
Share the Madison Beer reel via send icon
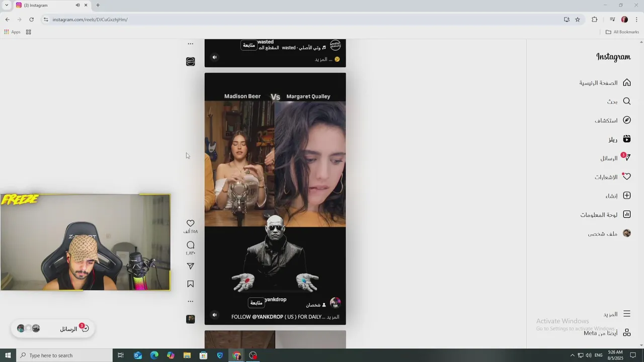(190, 266)
